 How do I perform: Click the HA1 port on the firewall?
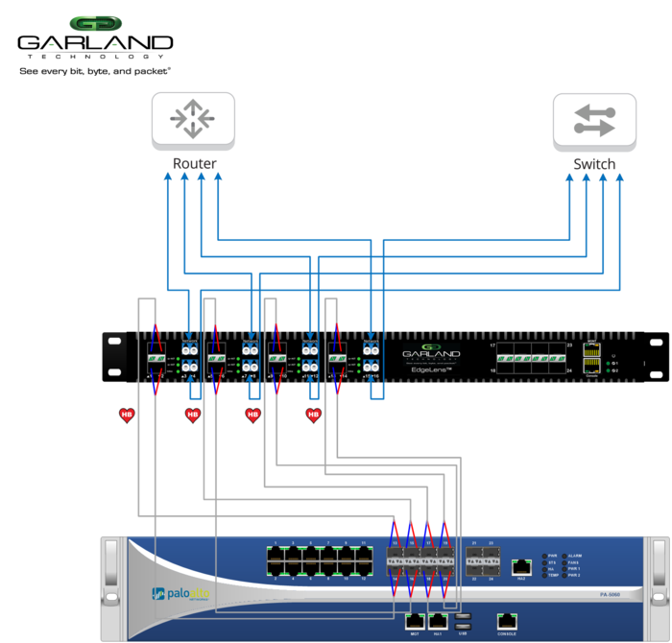coord(440,622)
